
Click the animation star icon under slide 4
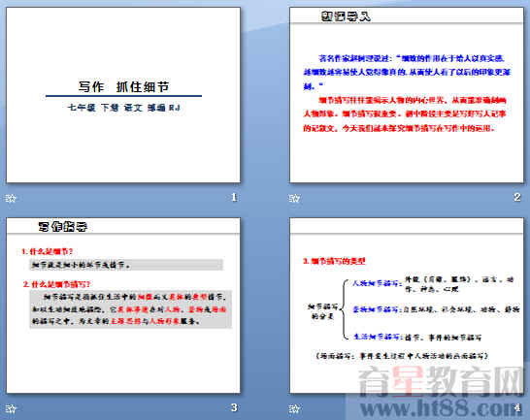coord(294,409)
